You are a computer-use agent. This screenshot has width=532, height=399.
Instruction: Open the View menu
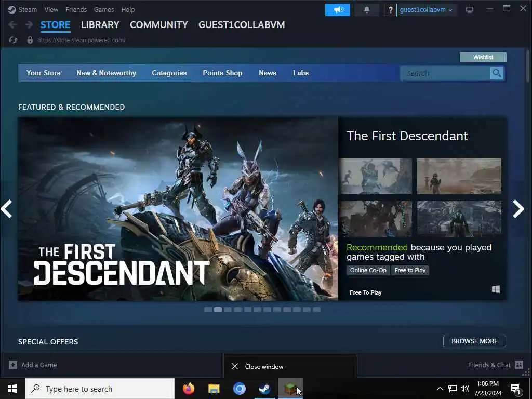coord(51,9)
